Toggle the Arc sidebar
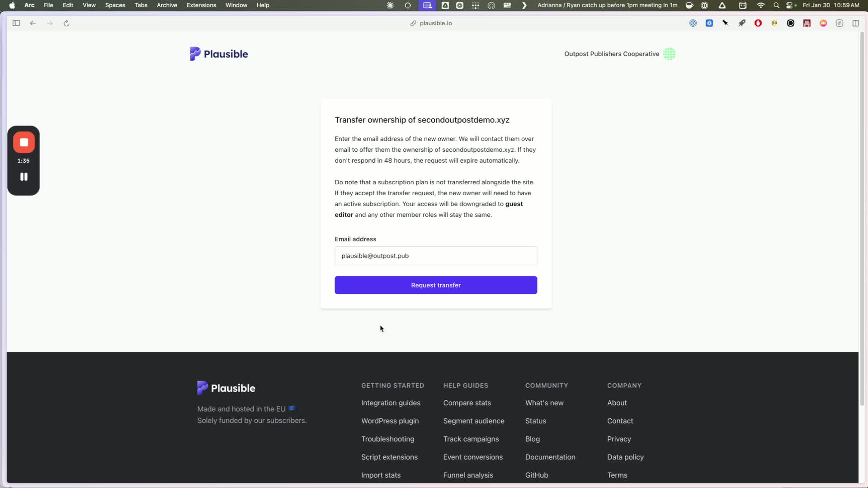 pos(16,23)
